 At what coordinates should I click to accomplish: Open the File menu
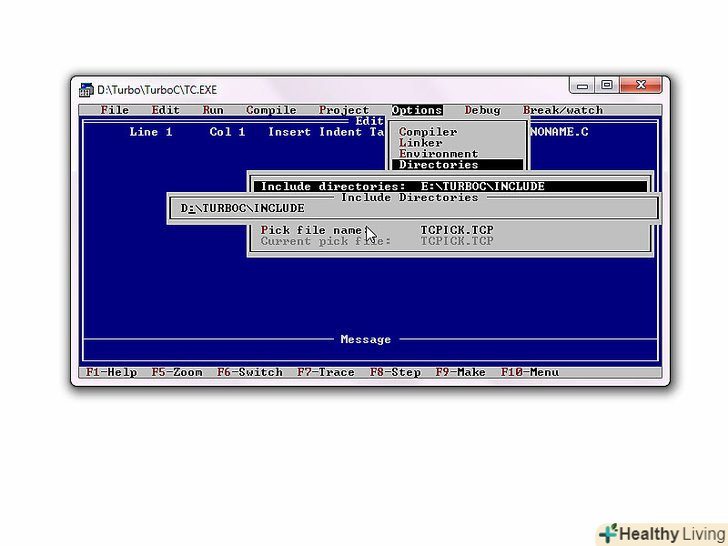pos(115,111)
